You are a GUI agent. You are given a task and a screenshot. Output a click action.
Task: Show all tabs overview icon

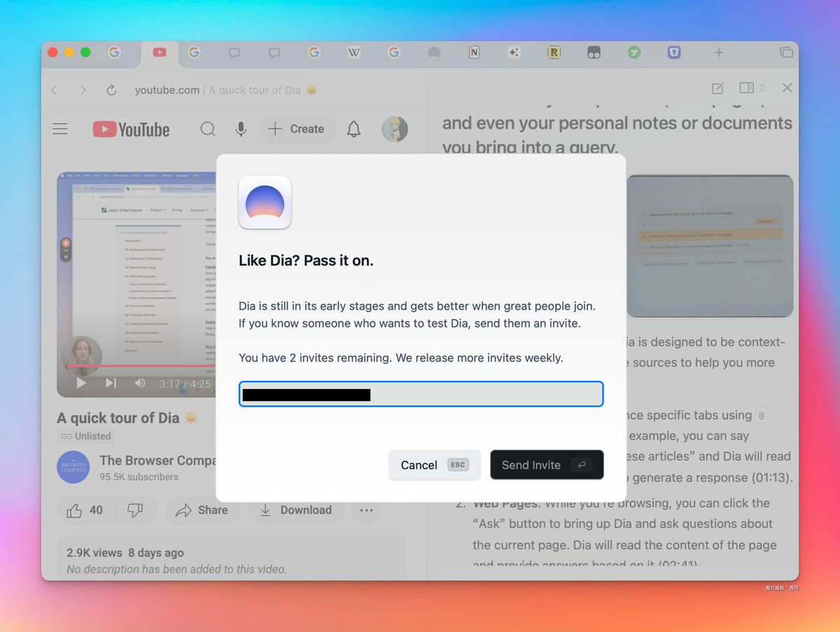(786, 52)
